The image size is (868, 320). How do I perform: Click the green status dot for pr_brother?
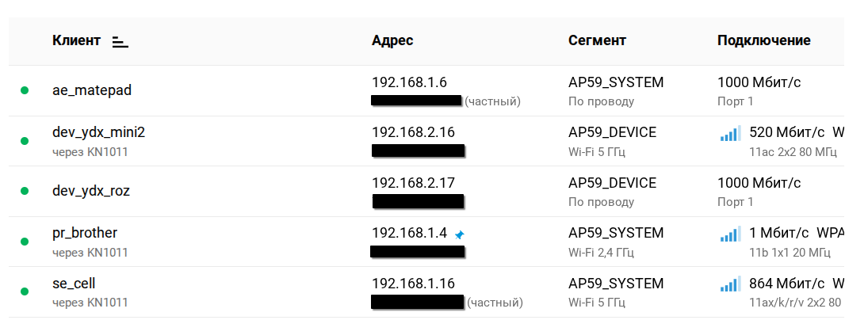tap(25, 242)
